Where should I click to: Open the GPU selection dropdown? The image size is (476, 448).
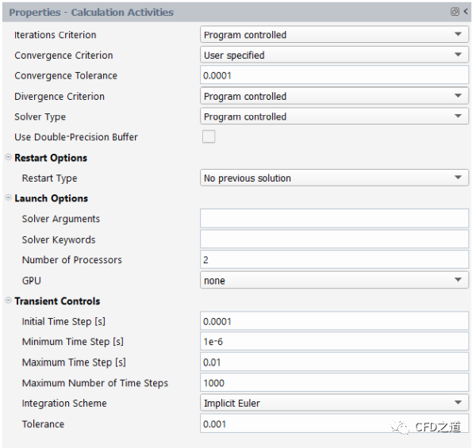coord(334,281)
